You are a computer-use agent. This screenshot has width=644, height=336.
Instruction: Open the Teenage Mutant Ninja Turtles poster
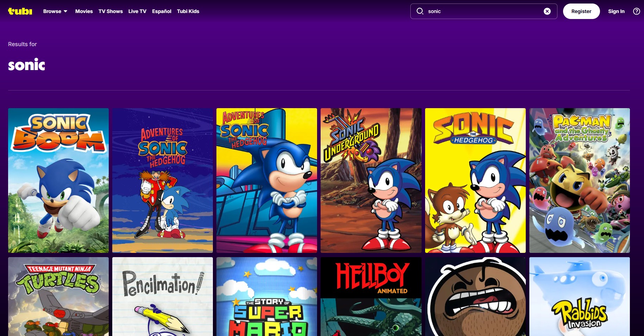click(x=58, y=297)
